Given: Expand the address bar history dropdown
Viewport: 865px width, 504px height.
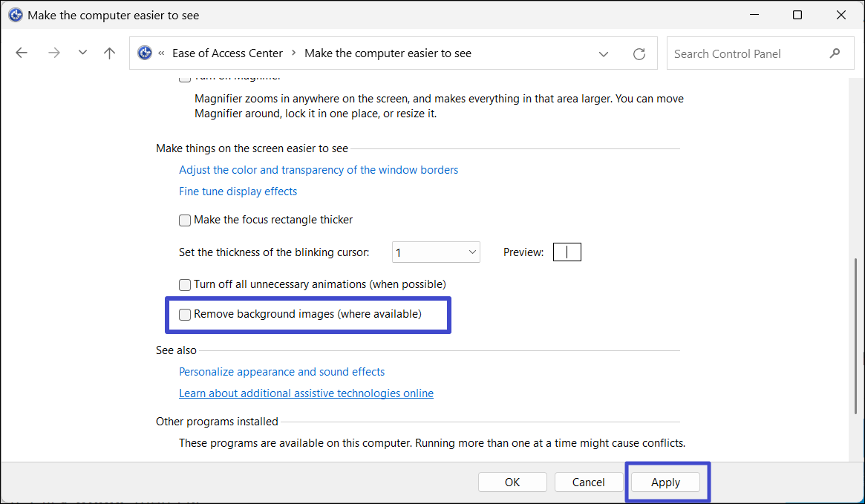Looking at the screenshot, I should [604, 54].
